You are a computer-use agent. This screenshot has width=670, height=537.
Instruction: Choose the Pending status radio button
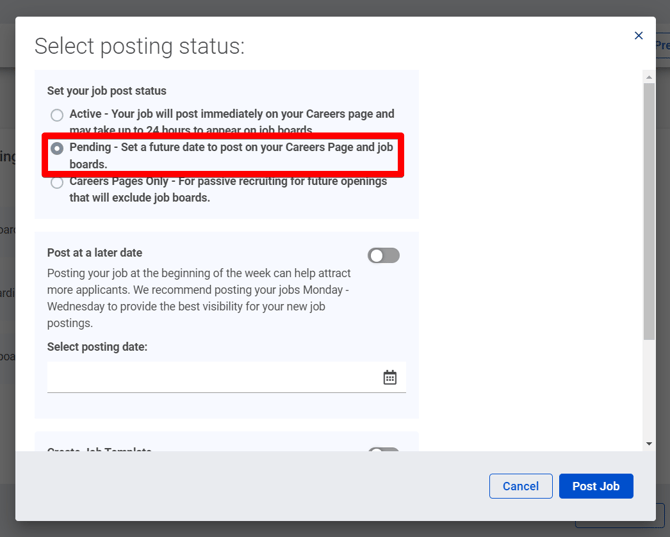(x=57, y=148)
